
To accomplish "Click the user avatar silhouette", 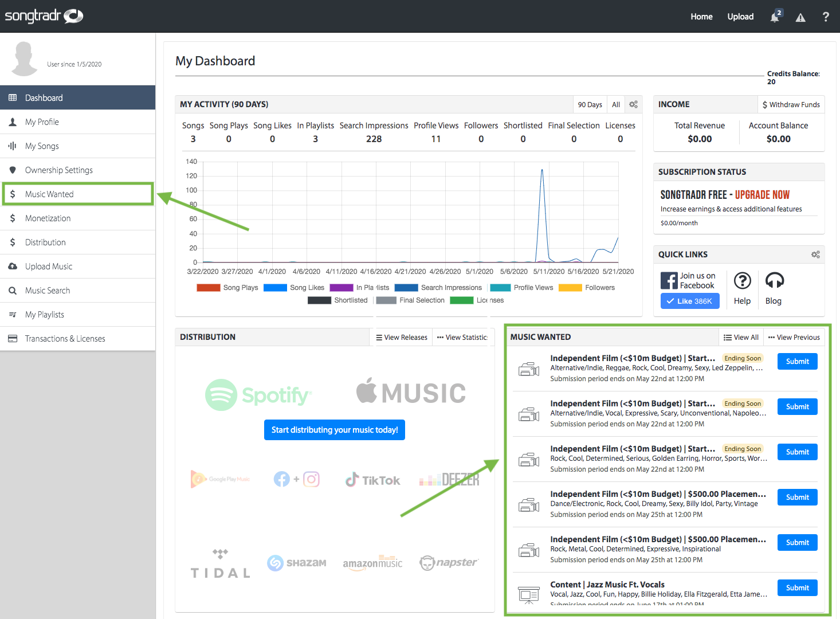I will (x=25, y=58).
